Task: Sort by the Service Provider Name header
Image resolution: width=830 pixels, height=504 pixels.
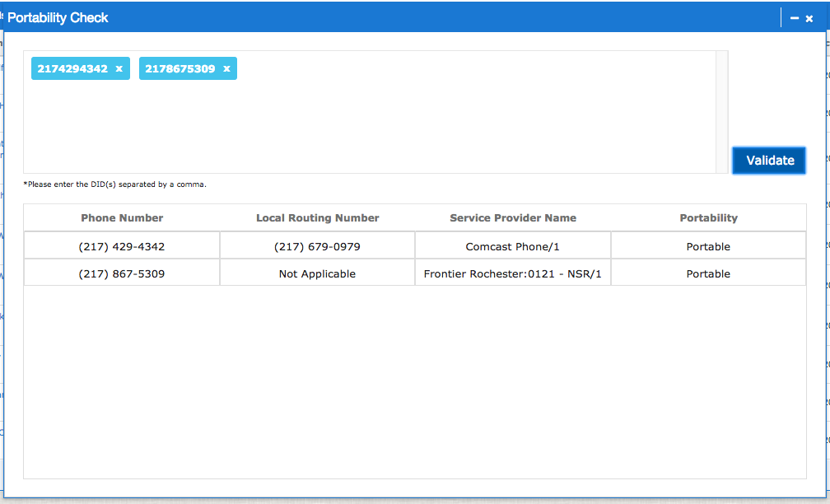Action: coord(512,217)
